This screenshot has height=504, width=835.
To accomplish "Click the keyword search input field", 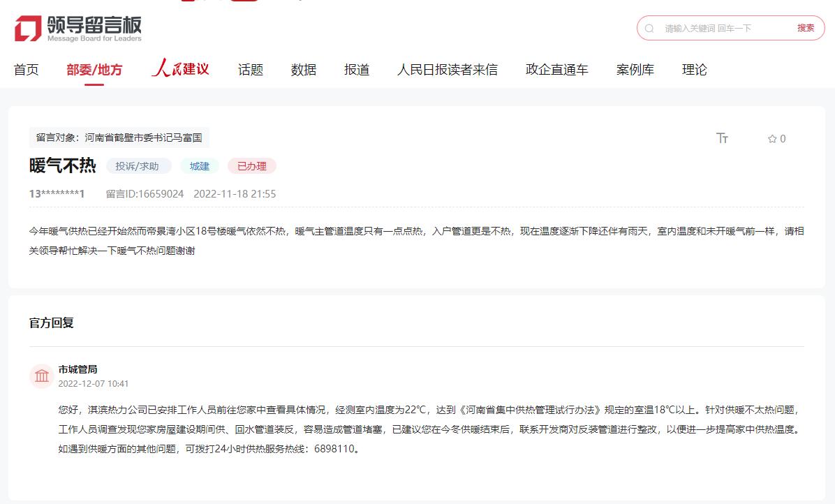I will click(x=723, y=29).
